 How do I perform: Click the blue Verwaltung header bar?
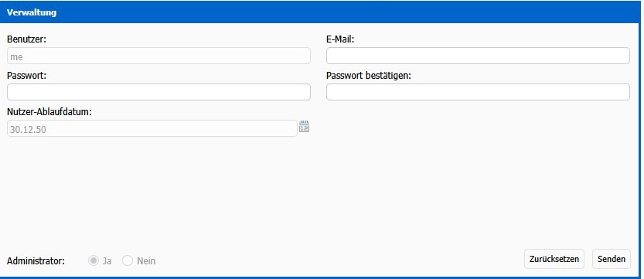(x=322, y=12)
